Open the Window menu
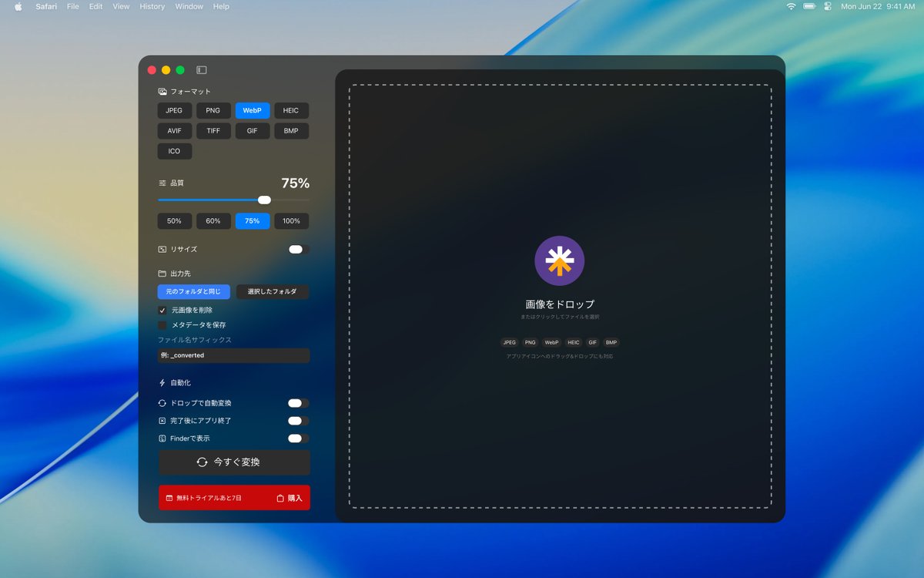The image size is (924, 578). (189, 6)
